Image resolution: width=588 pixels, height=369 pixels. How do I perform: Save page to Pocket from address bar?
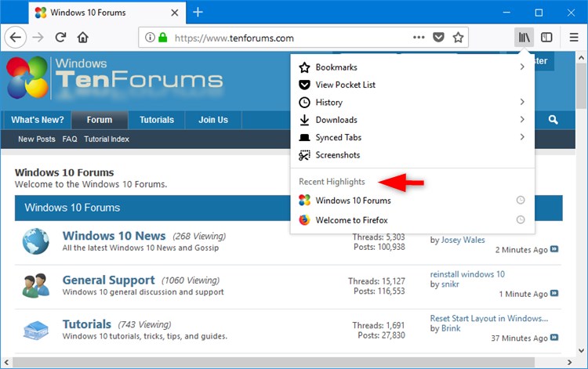tap(438, 37)
